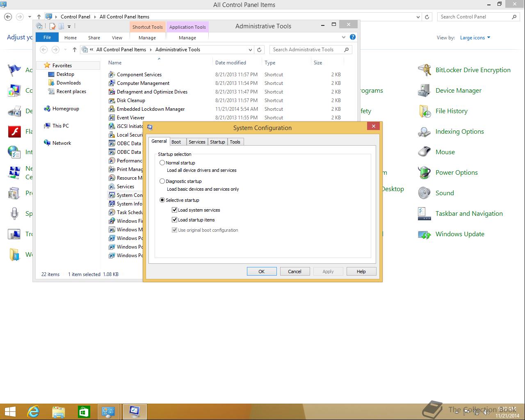Screen dimensions: 525x420
Task: Click Control Panel breadcrumb in address bar
Action: (x=75, y=17)
